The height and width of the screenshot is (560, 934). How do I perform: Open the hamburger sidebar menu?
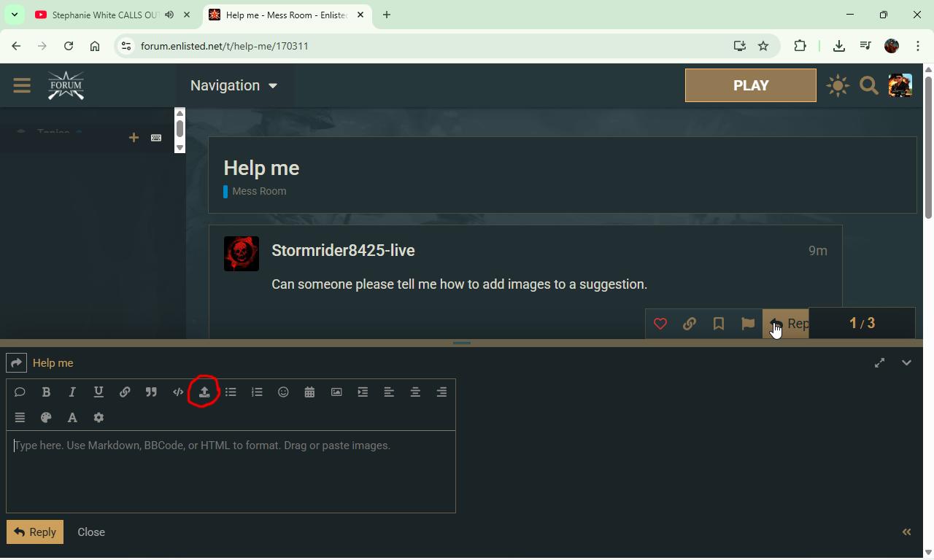point(22,85)
